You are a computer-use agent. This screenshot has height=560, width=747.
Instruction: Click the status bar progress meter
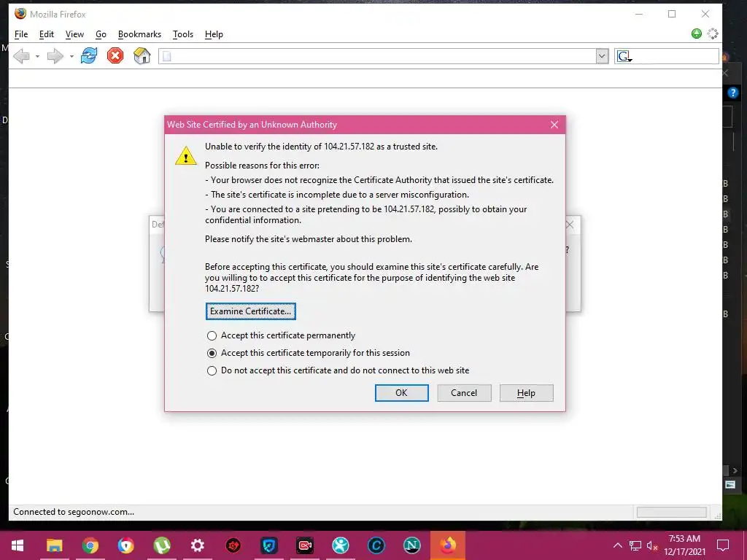coord(671,512)
